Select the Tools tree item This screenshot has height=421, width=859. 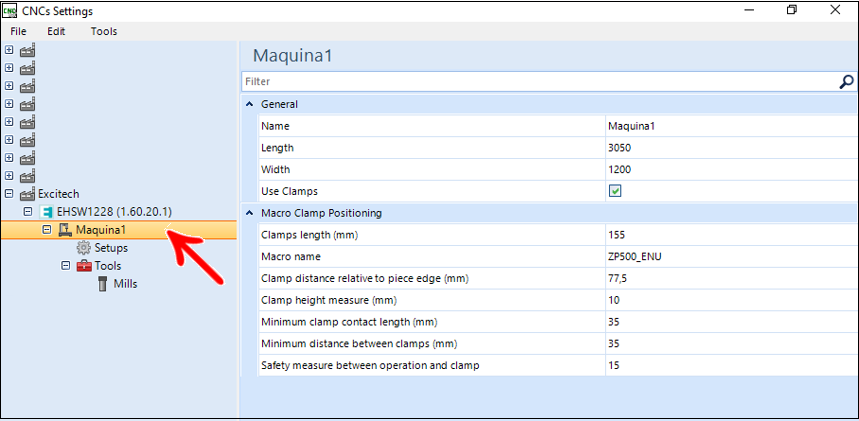coord(108,266)
